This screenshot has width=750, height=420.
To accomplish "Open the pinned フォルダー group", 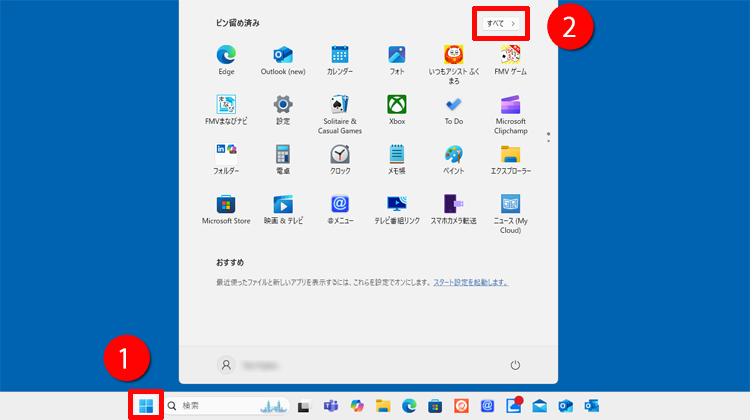I will 226,159.
